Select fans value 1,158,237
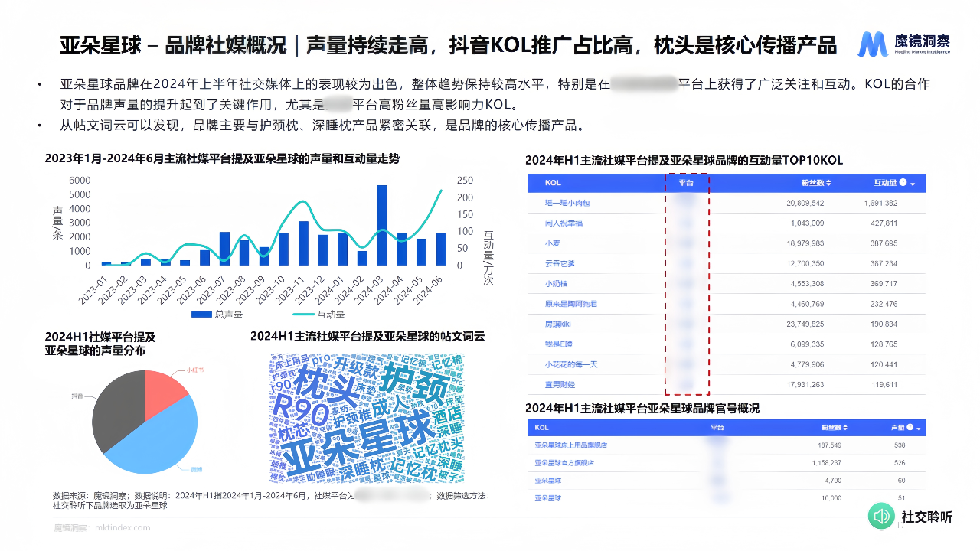 pyautogui.click(x=827, y=462)
